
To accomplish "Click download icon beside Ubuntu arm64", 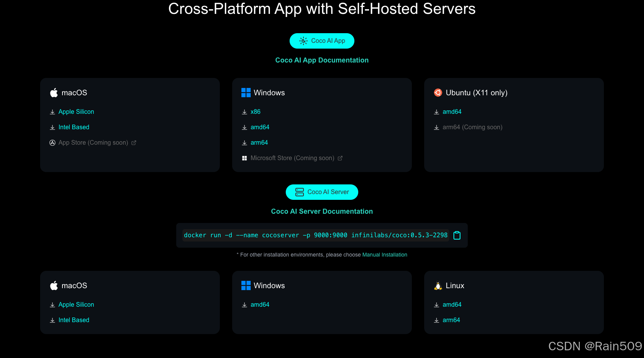I will [x=437, y=127].
